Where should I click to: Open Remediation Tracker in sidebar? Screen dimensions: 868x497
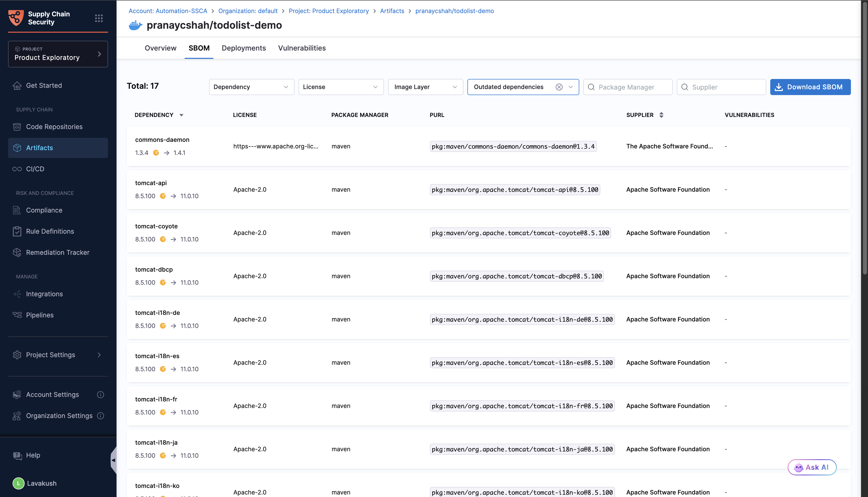57,252
